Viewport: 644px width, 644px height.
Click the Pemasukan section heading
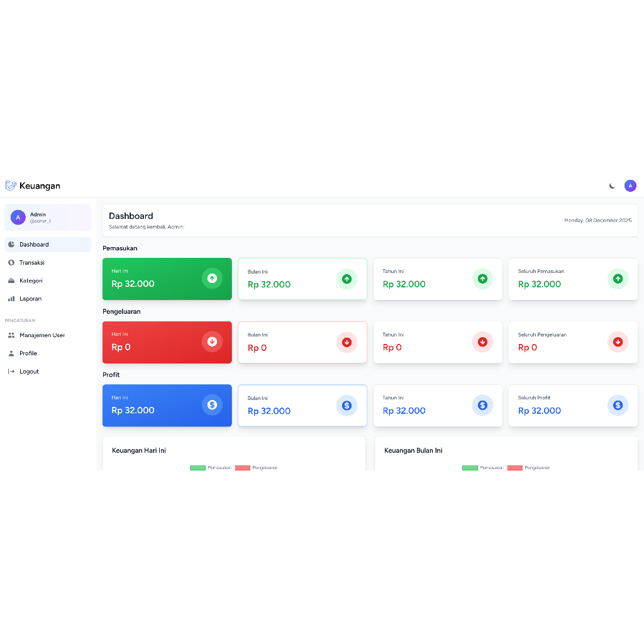(120, 248)
